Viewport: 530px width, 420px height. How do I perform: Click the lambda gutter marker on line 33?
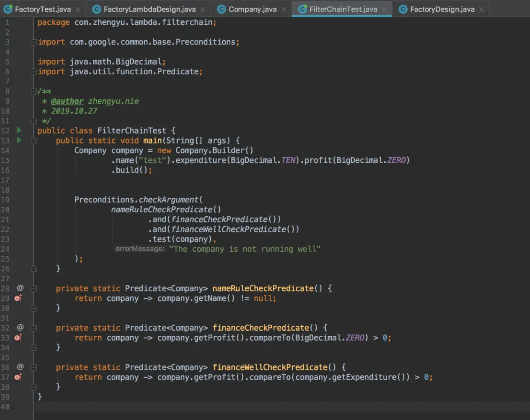[18, 337]
